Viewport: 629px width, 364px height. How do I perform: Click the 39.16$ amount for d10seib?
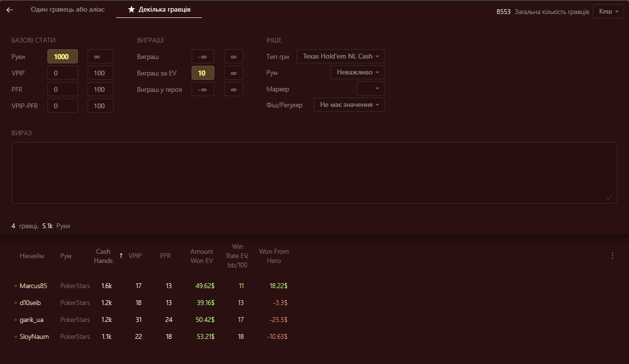[205, 303]
